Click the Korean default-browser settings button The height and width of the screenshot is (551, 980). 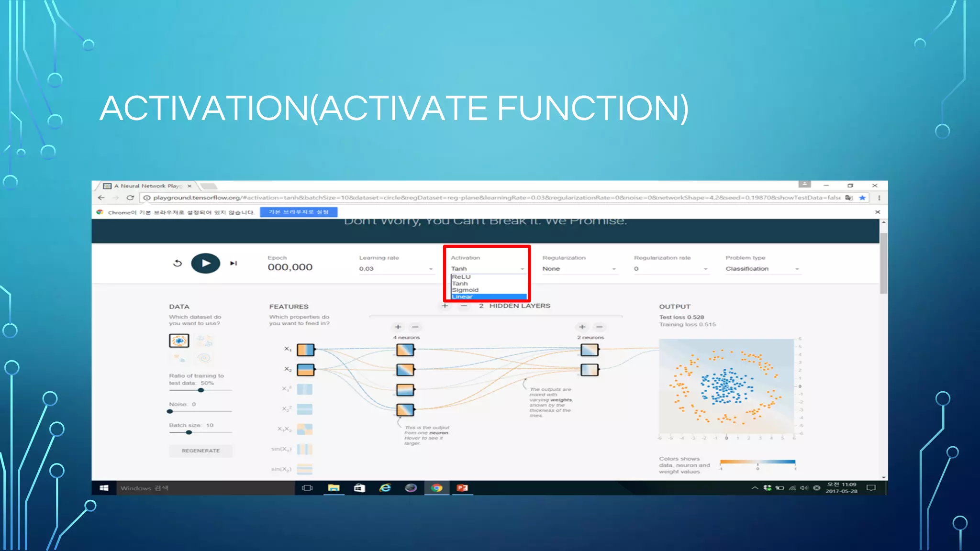tap(299, 212)
